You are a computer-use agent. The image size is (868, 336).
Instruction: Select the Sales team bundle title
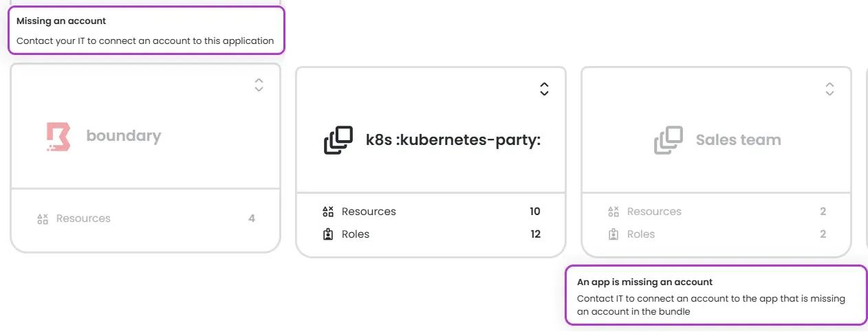tap(738, 140)
